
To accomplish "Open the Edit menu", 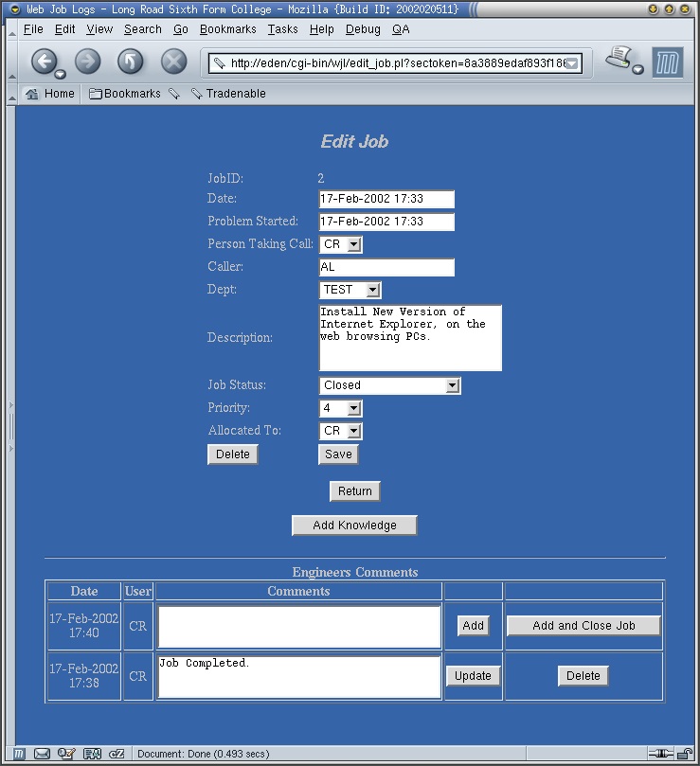I will click(x=65, y=29).
